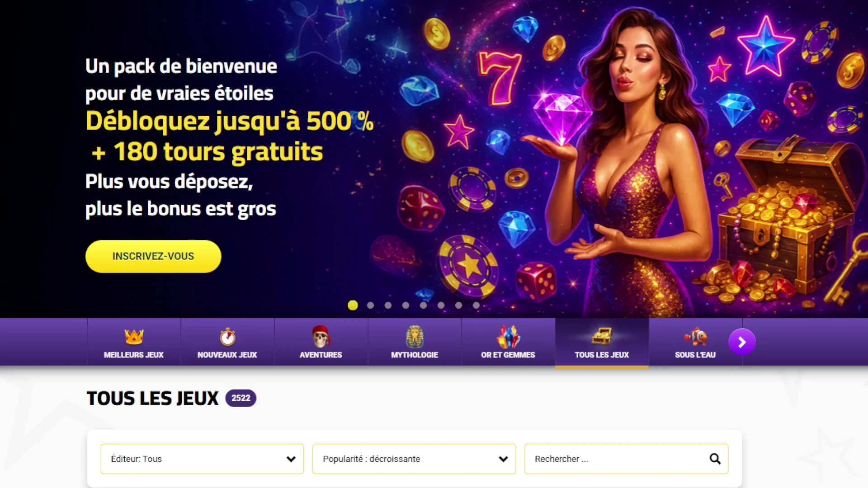
Task: Open the Meilleurs Jeux crown icon
Action: tap(134, 337)
